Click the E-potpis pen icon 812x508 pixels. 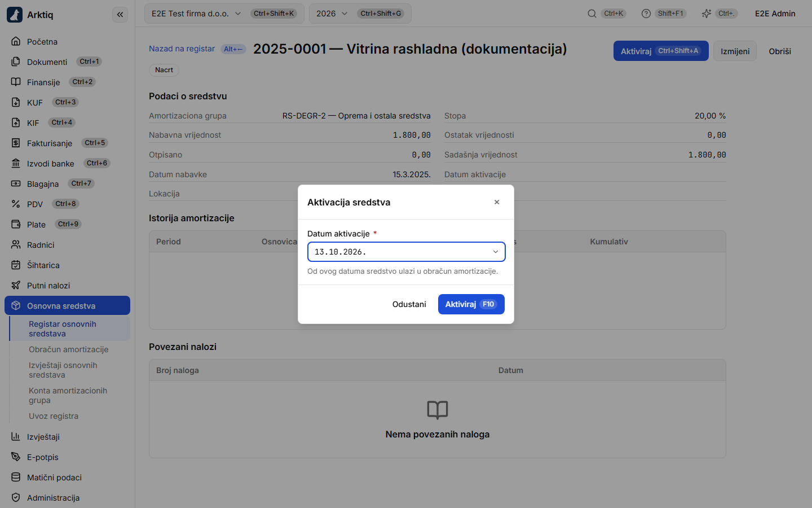(x=16, y=457)
